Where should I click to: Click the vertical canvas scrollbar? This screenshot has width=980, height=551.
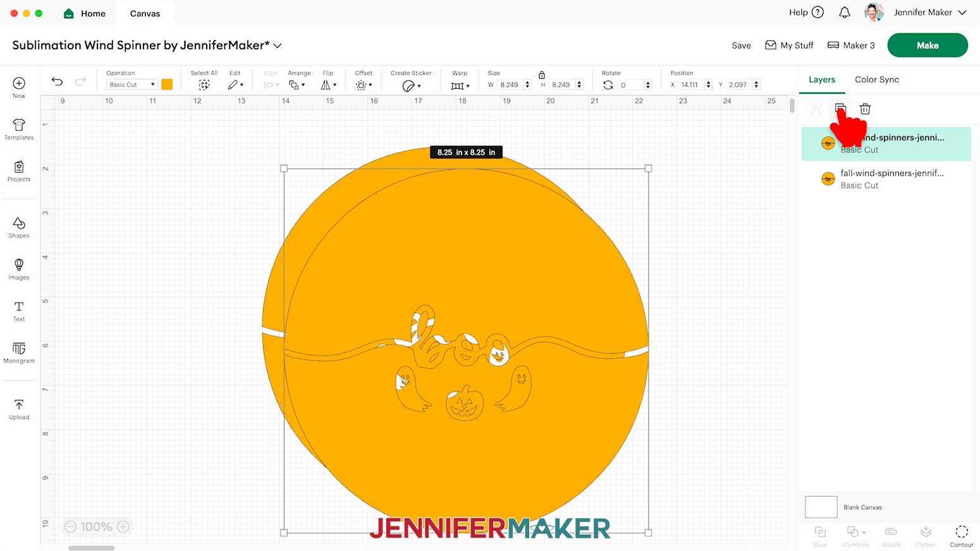792,106
